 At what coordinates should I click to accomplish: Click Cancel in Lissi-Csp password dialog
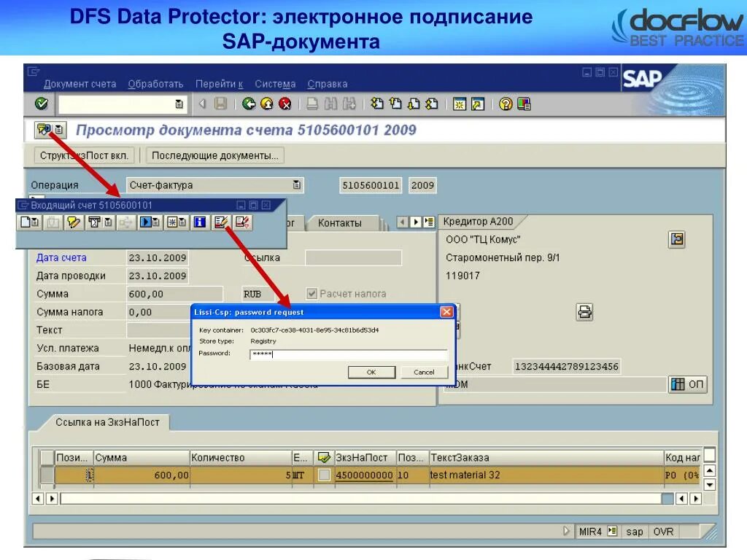pos(424,373)
